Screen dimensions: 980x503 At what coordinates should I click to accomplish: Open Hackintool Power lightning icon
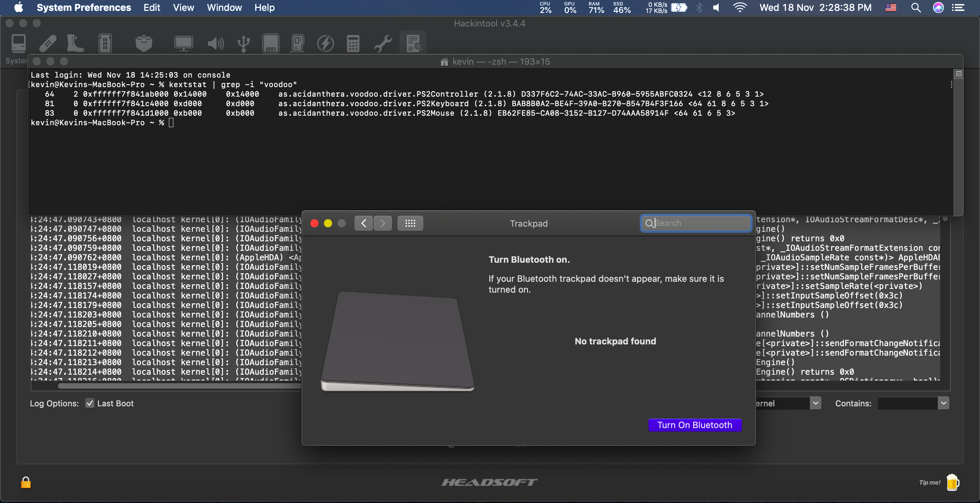tap(326, 43)
